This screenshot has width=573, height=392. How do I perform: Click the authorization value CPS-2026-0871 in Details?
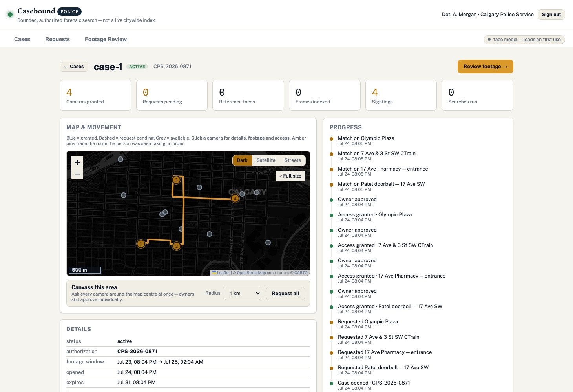coord(137,352)
